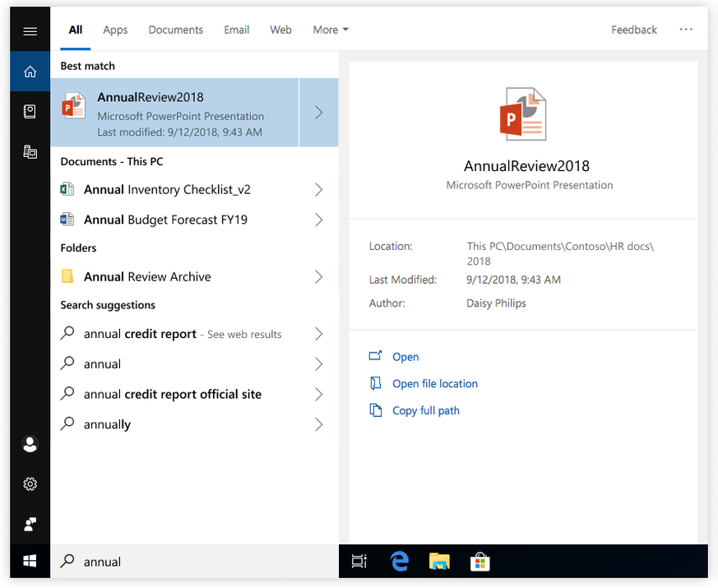Viewport: 718px width, 588px height.
Task: Expand annual credit report suggestion chevron
Action: click(x=319, y=334)
